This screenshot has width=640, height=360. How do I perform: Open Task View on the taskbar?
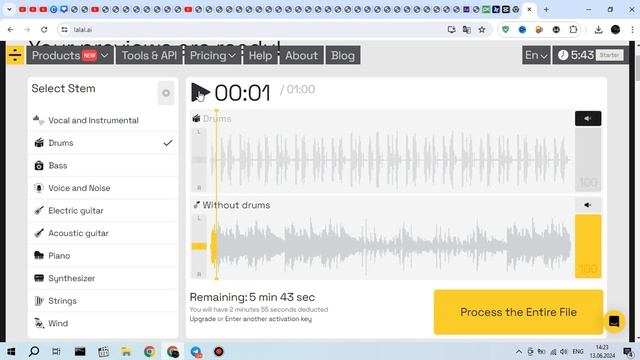[x=56, y=351]
